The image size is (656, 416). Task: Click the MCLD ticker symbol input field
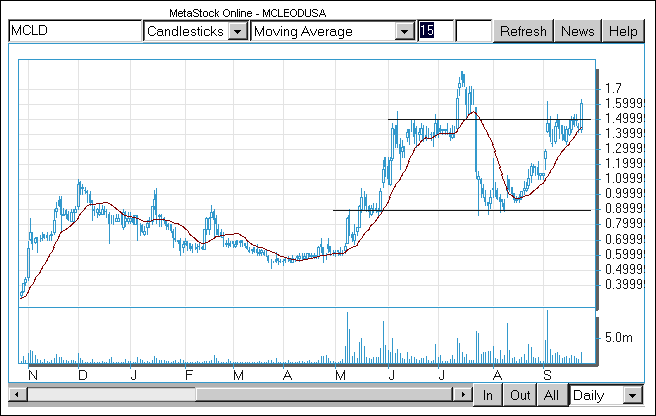click(x=75, y=31)
